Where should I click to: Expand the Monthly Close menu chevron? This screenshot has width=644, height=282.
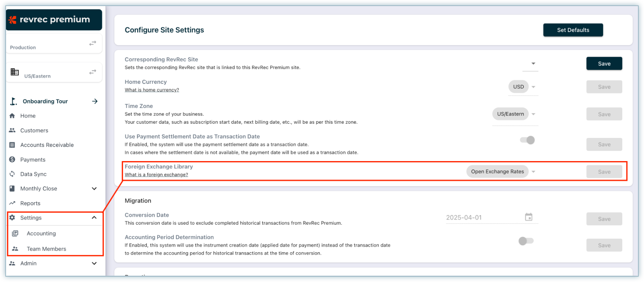click(x=94, y=189)
